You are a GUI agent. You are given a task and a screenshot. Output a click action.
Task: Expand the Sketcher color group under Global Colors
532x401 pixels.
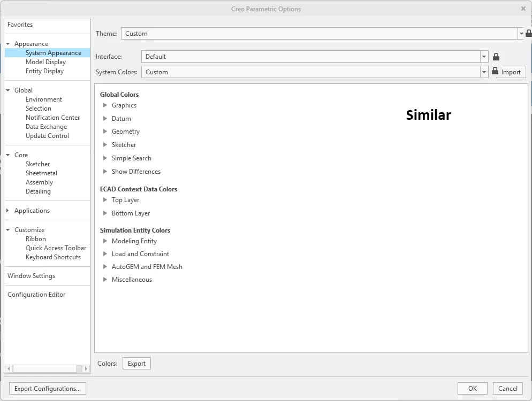(x=105, y=145)
